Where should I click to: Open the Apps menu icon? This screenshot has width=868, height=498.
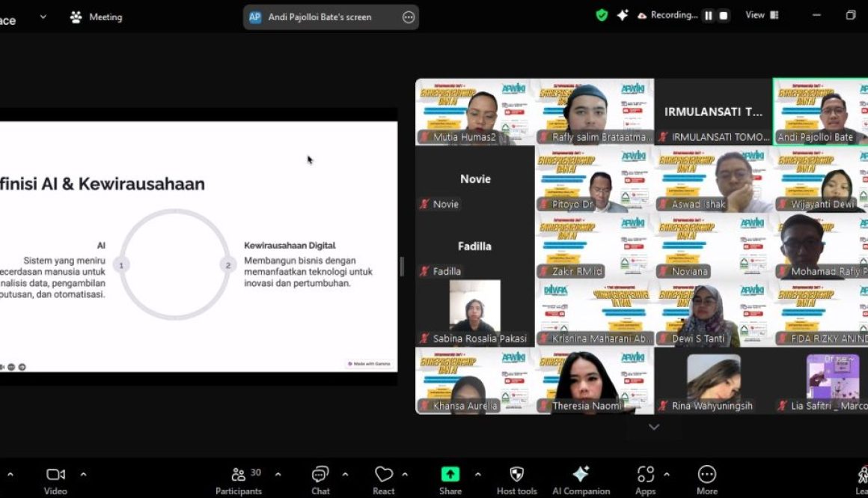[x=645, y=479]
